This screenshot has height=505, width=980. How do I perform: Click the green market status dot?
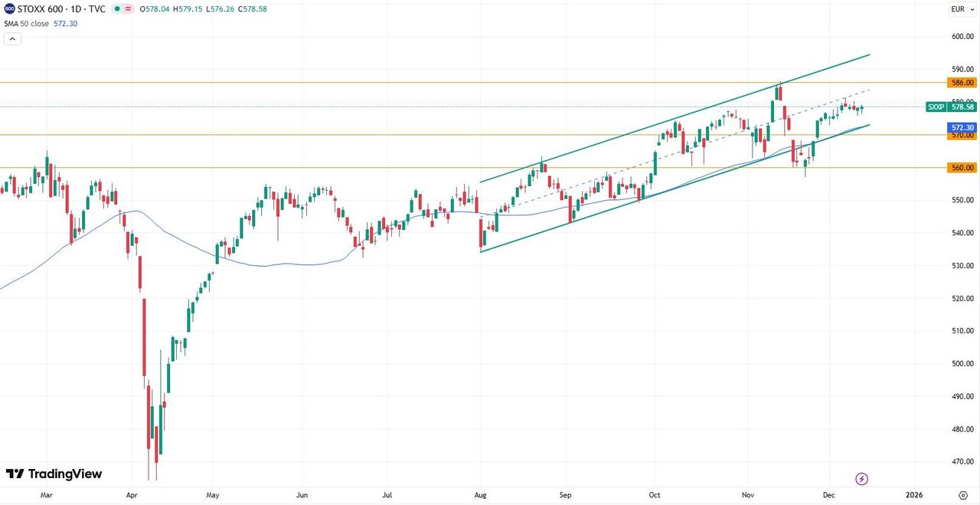116,9
